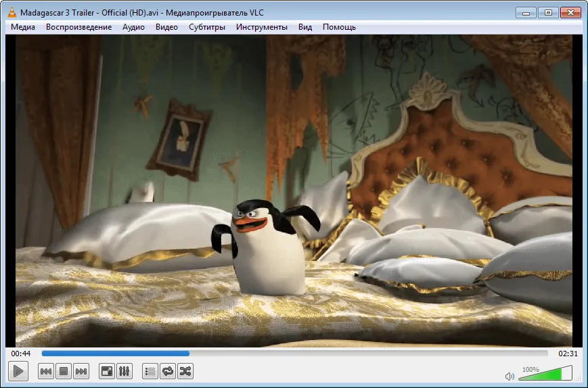Image resolution: width=588 pixels, height=388 pixels.
Task: Mute audio with the speaker icon
Action: coord(510,376)
